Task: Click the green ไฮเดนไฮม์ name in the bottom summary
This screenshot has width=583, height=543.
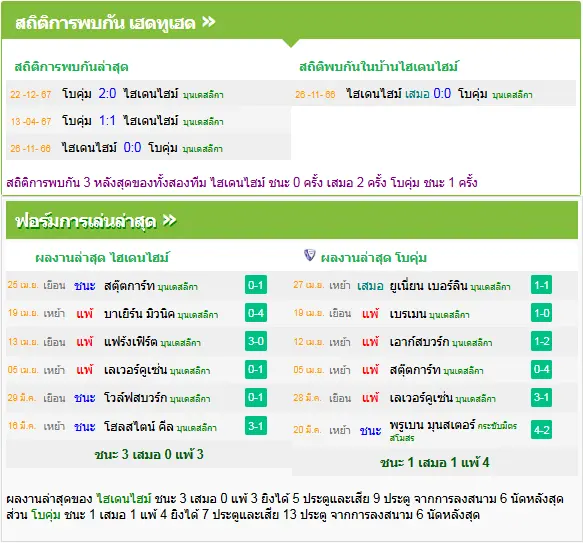Action: click(x=123, y=498)
